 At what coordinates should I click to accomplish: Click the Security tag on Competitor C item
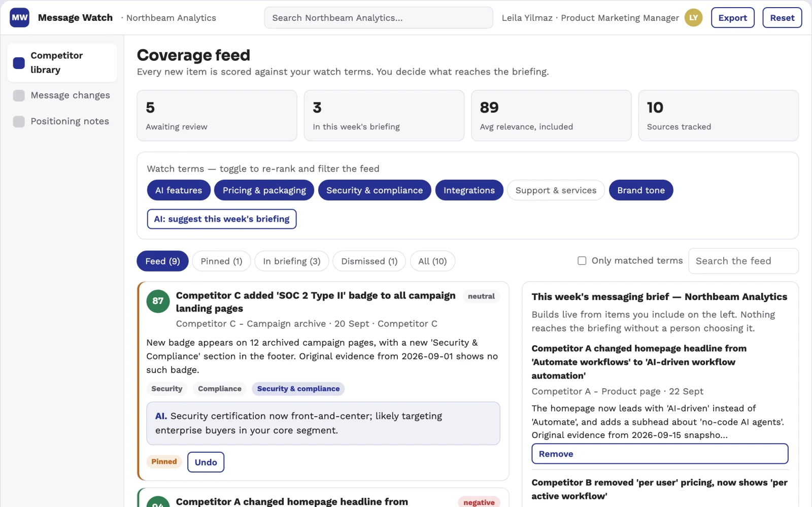tap(167, 389)
